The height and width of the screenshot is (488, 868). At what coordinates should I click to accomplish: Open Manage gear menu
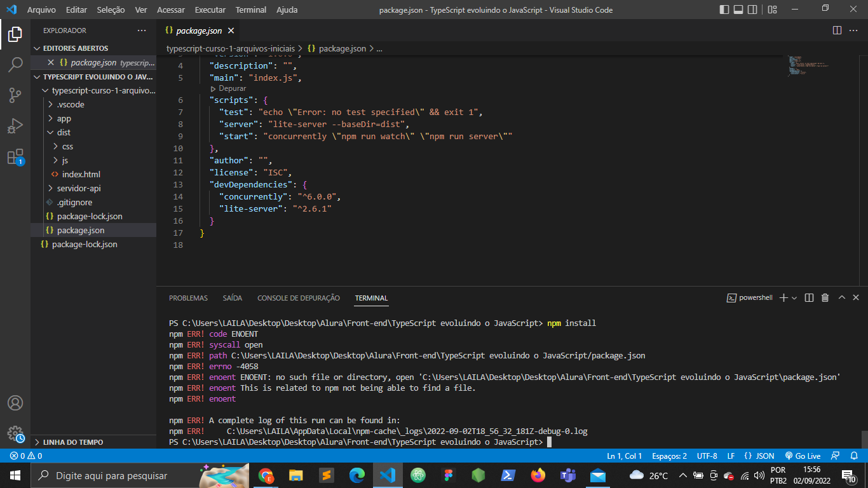coord(15,434)
